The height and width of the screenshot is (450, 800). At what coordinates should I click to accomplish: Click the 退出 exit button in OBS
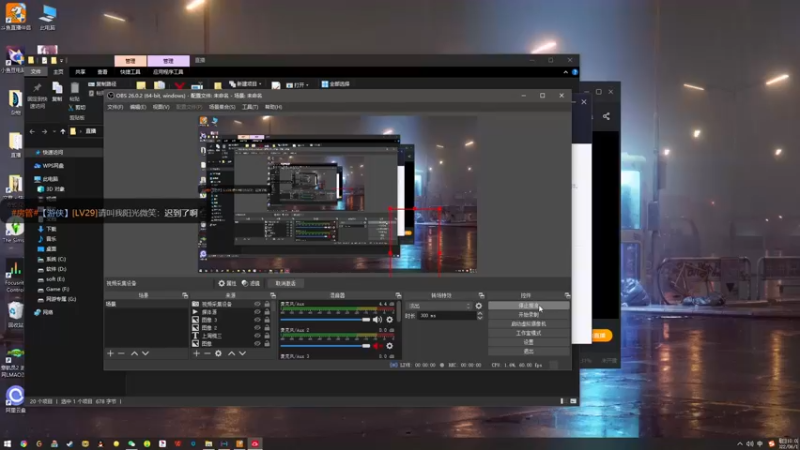(529, 352)
